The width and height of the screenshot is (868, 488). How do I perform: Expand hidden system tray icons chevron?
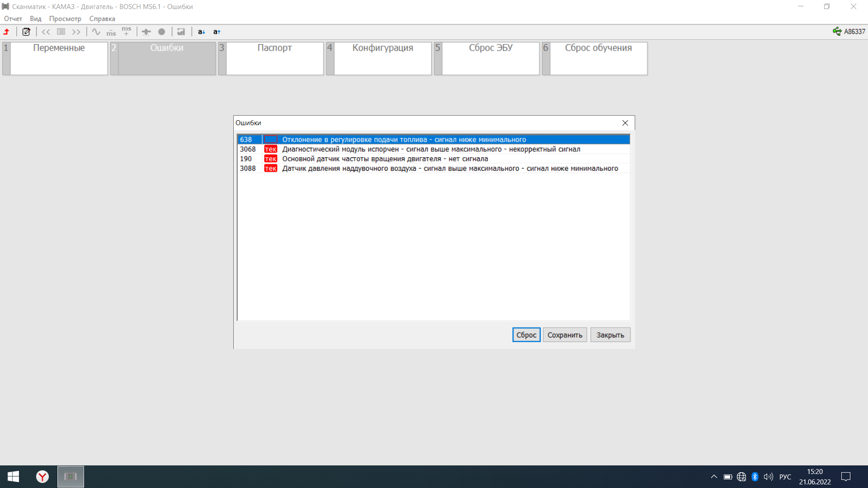click(x=714, y=477)
